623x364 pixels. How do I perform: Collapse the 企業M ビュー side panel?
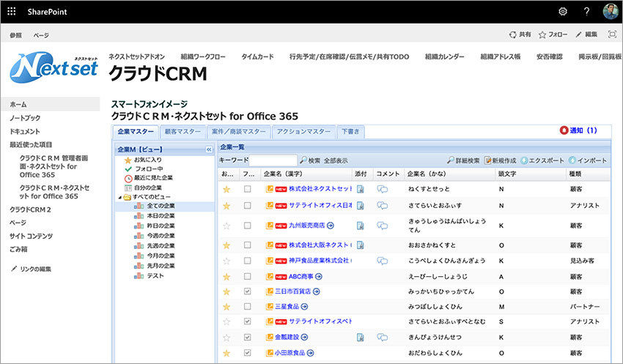(209, 149)
